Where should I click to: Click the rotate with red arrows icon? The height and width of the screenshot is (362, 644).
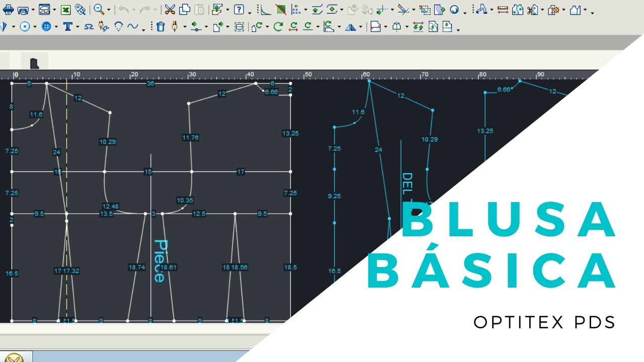(293, 27)
